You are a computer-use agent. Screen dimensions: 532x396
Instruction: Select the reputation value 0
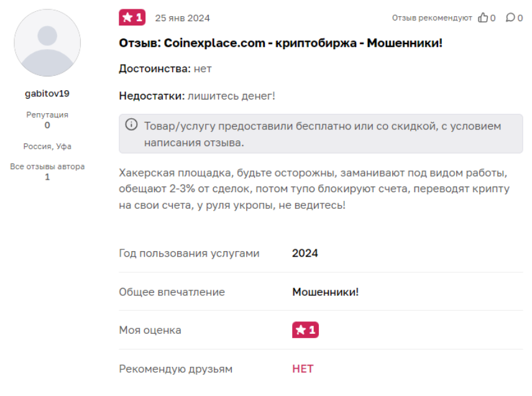point(47,125)
